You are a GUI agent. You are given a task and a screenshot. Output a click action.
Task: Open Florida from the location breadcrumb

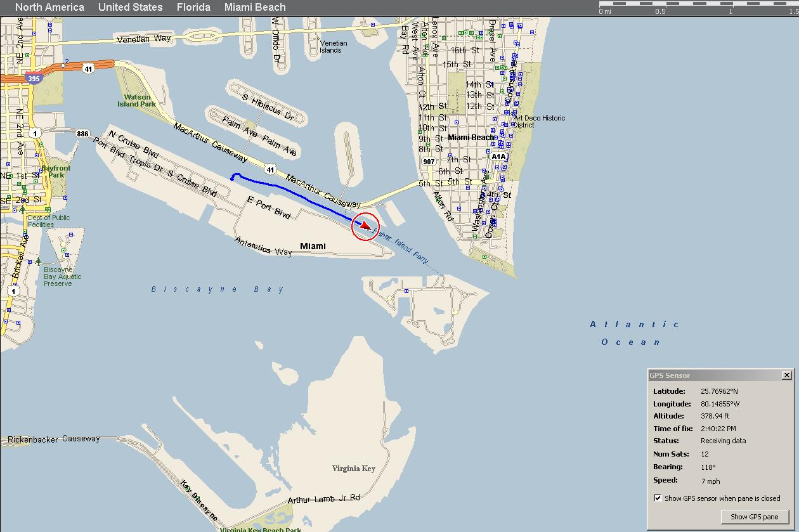pyautogui.click(x=193, y=8)
